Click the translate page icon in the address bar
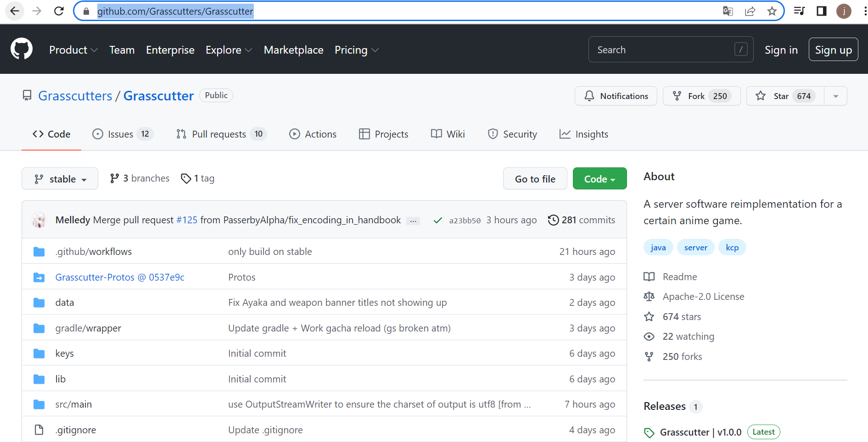868x442 pixels. 728,11
